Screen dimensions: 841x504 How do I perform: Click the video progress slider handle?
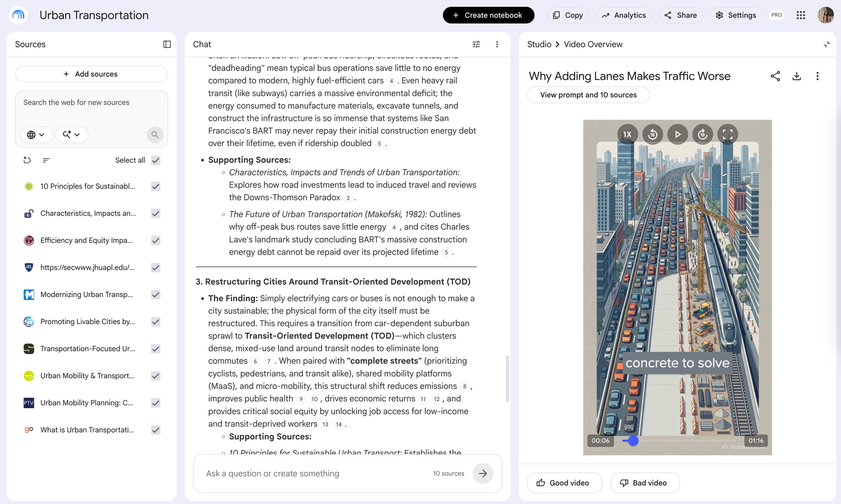pos(633,441)
